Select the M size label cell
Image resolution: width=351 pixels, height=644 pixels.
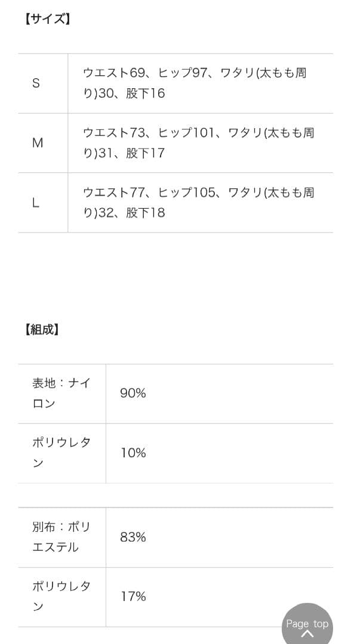click(38, 143)
